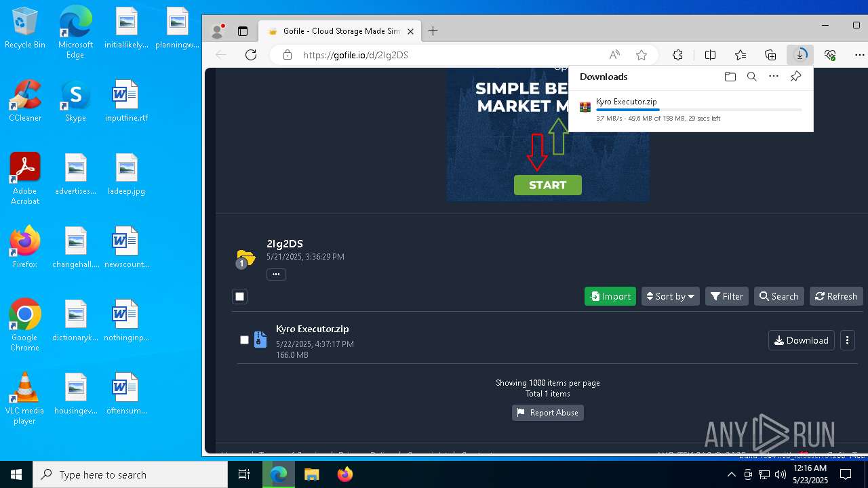The width and height of the screenshot is (868, 488).
Task: Select inputfine.rtf desktop file
Action: pos(126,101)
